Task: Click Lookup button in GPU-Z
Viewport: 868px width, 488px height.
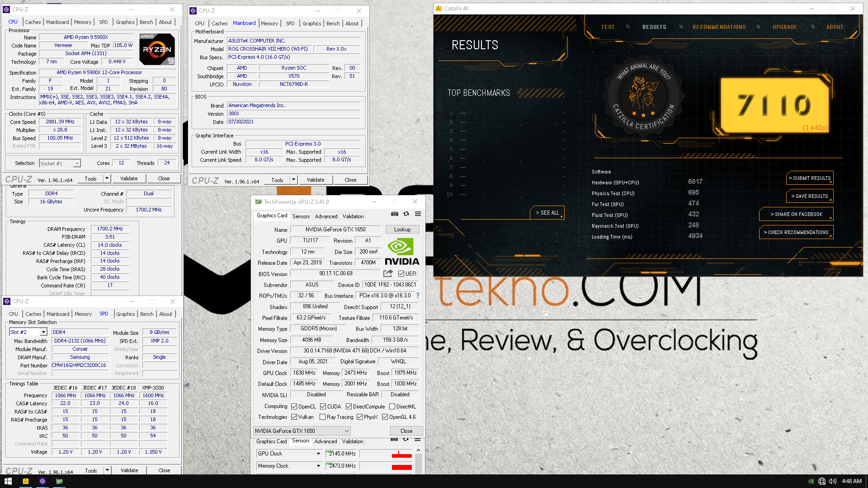Action: click(x=402, y=230)
